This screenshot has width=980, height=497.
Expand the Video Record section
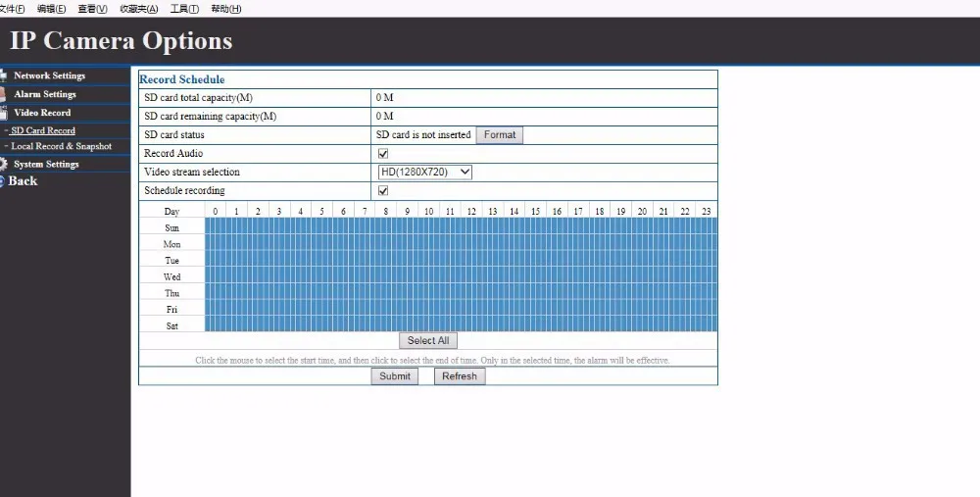click(42, 113)
